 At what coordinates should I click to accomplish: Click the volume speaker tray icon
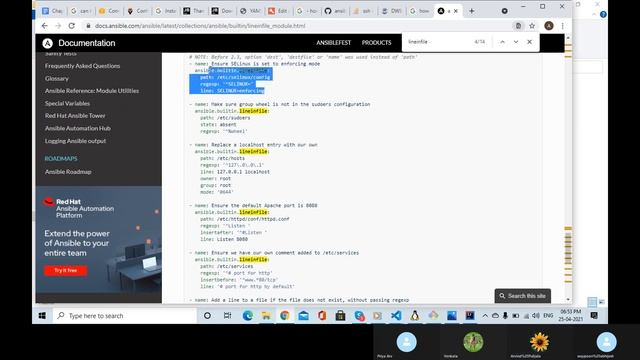(536, 316)
